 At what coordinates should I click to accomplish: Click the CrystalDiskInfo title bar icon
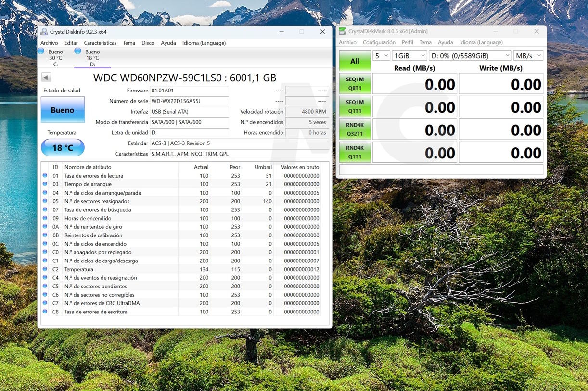[x=44, y=32]
